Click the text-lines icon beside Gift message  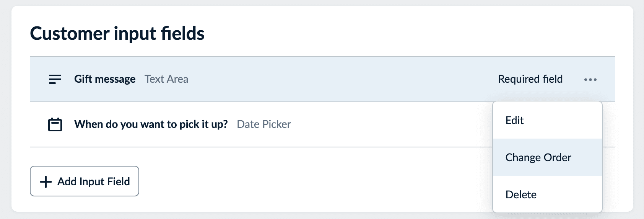pos(55,79)
